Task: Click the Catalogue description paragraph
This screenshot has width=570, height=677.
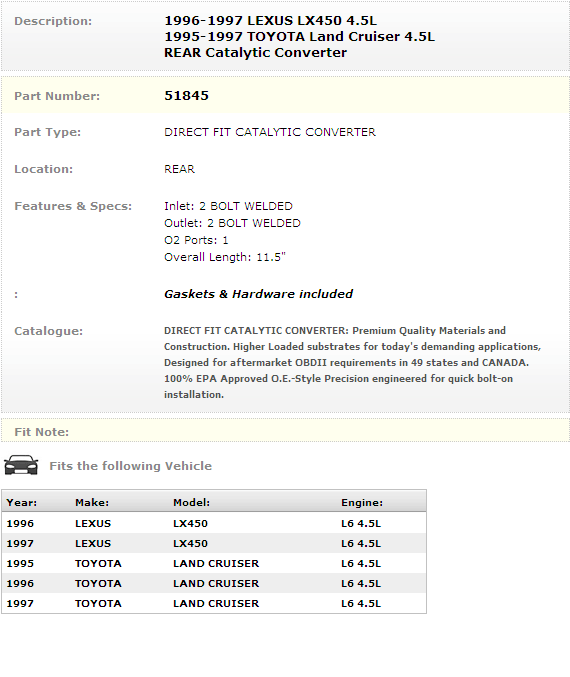Action: point(352,362)
